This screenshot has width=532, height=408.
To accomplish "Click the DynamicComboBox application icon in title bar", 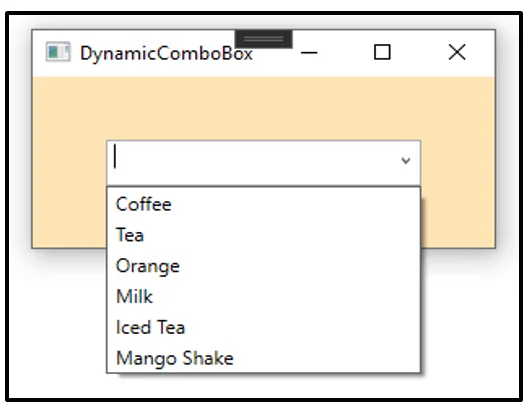I will tap(58, 52).
